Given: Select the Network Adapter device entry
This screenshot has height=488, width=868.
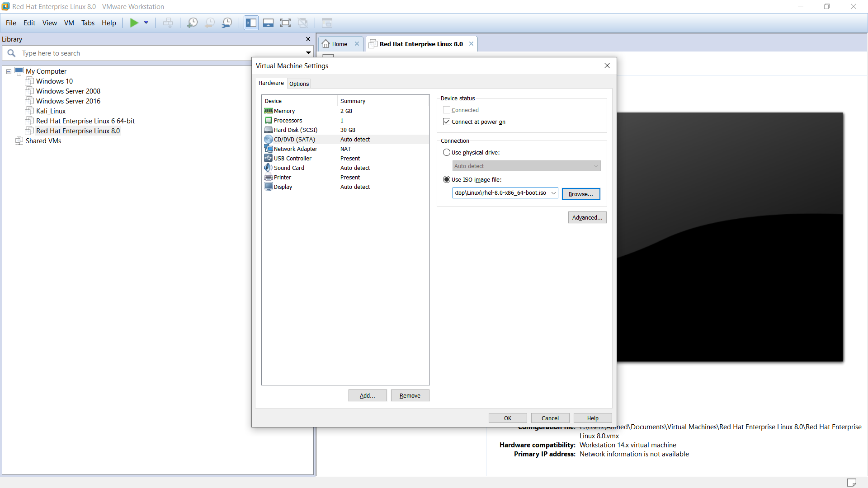Looking at the screenshot, I should (x=295, y=149).
